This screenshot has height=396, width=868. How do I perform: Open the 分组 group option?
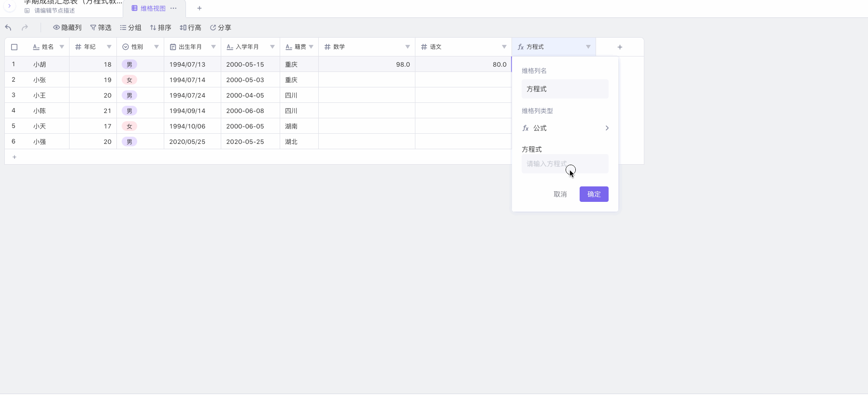click(x=130, y=28)
